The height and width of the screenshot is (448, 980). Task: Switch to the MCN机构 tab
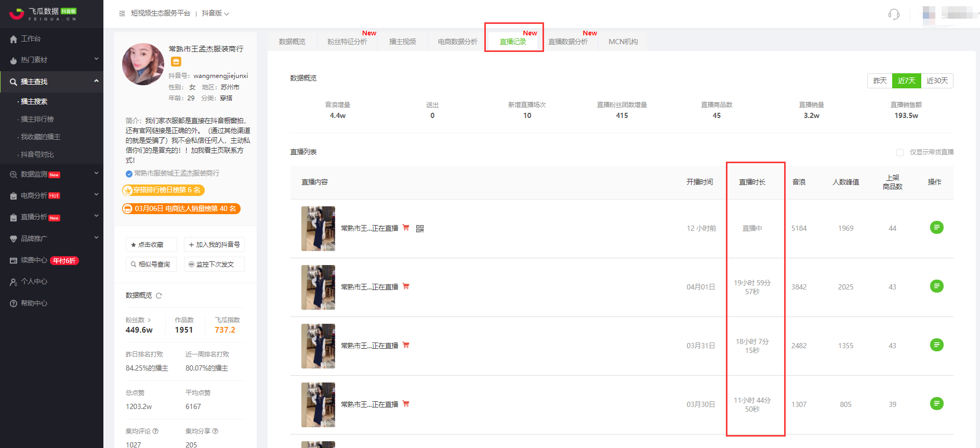click(x=623, y=42)
